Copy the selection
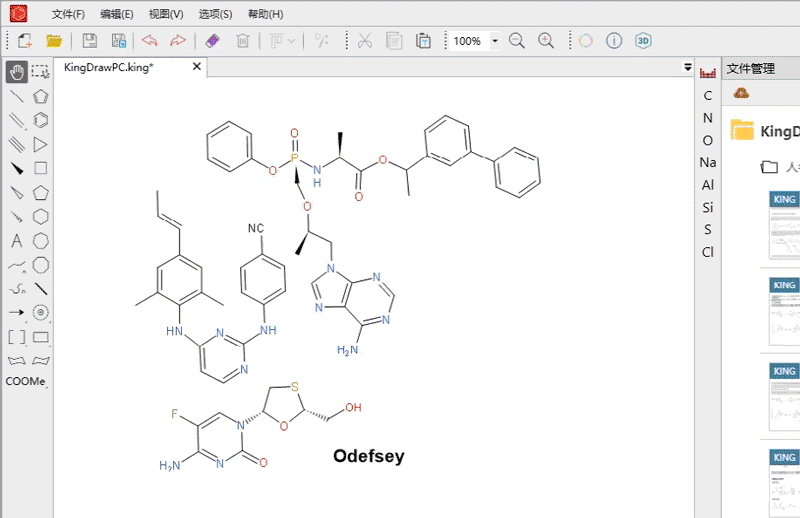The image size is (800, 518). 394,41
